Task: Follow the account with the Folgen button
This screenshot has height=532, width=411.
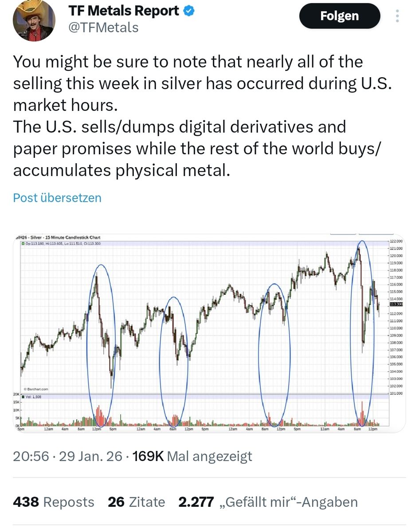Action: 339,17
